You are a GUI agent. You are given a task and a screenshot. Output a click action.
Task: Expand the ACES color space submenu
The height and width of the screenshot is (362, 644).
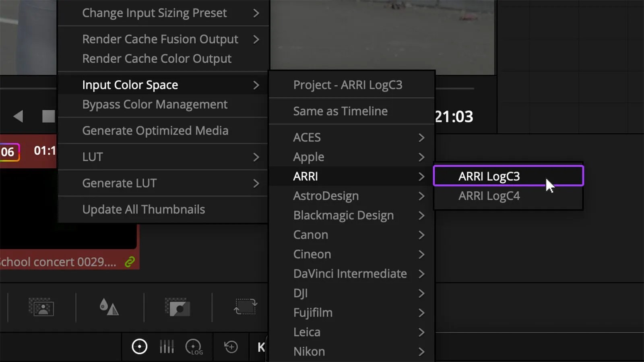pos(352,137)
